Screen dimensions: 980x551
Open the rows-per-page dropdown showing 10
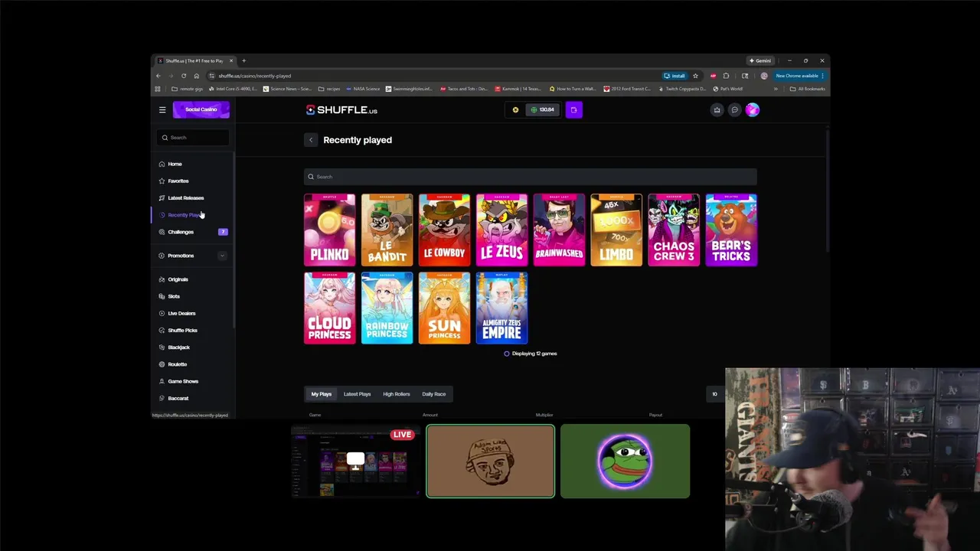point(717,394)
